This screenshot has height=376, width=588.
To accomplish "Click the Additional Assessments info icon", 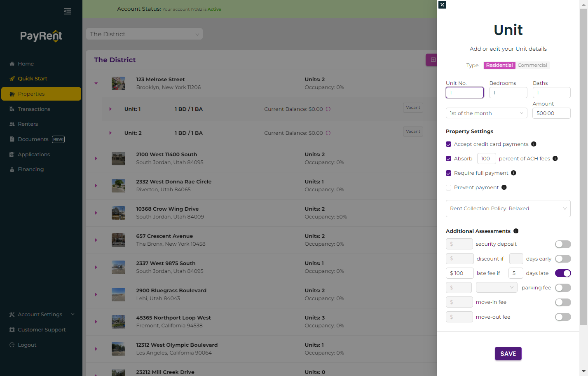I will click(x=516, y=231).
